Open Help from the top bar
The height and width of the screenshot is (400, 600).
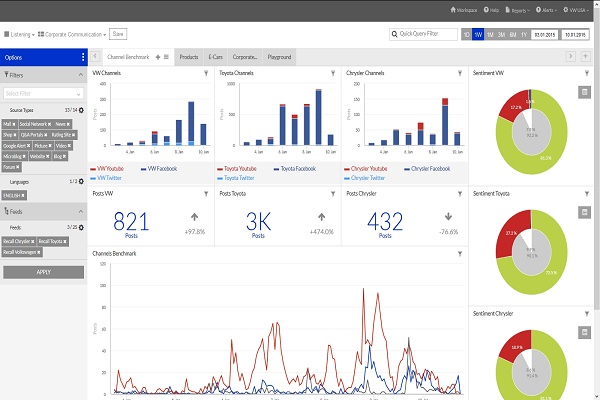tap(491, 10)
